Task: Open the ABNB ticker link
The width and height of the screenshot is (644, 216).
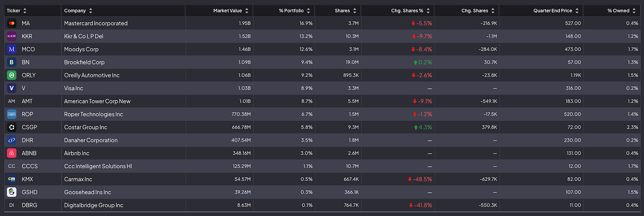Action: 29,153
